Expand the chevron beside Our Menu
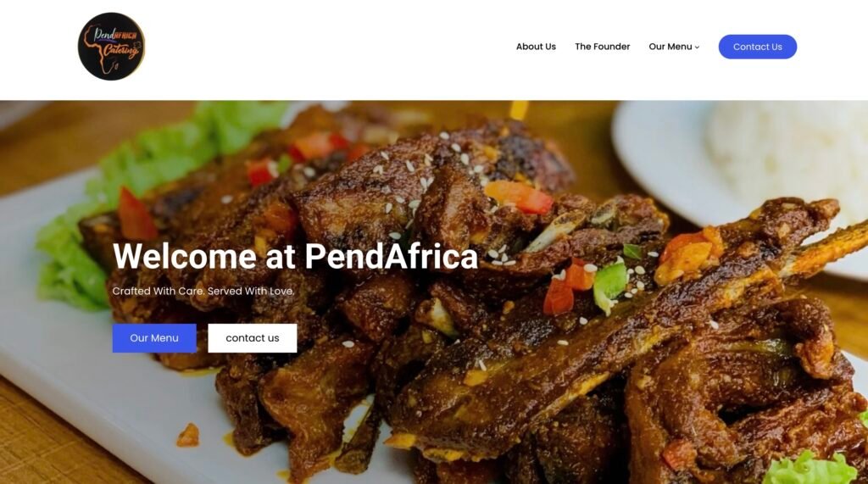 click(x=697, y=47)
